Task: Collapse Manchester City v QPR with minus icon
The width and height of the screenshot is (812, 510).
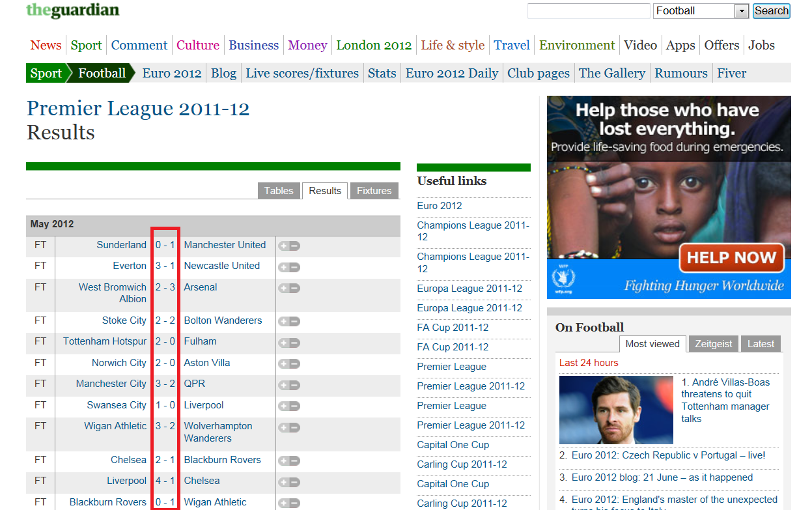Action: click(295, 385)
